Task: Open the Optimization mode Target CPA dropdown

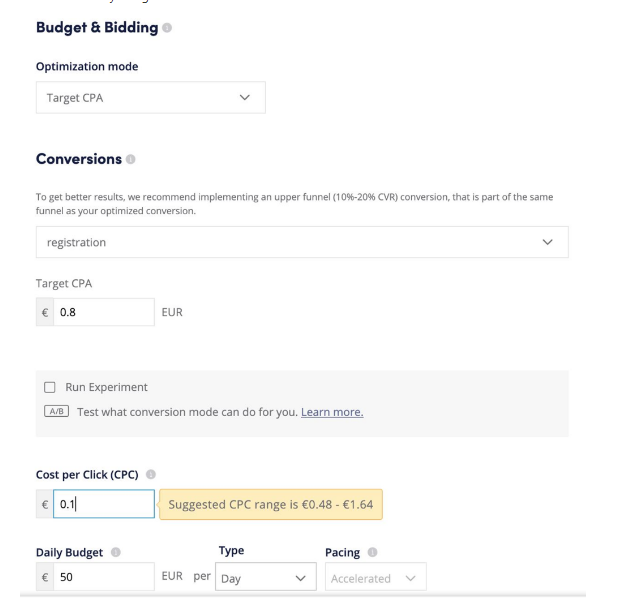Action: click(x=151, y=98)
